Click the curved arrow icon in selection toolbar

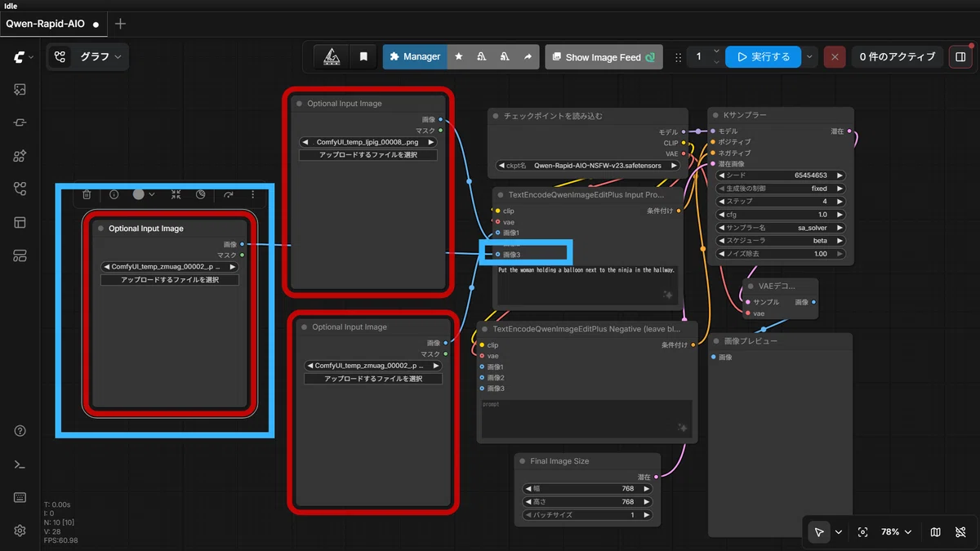229,194
